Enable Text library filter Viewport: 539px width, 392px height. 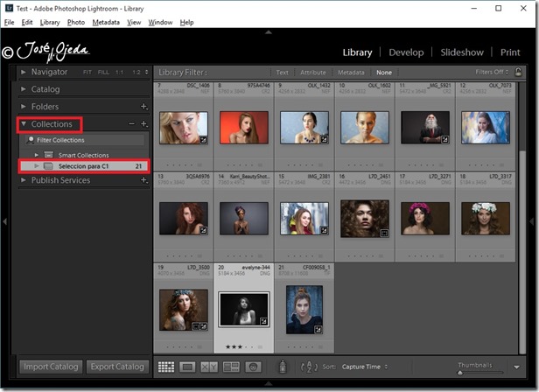click(x=283, y=73)
